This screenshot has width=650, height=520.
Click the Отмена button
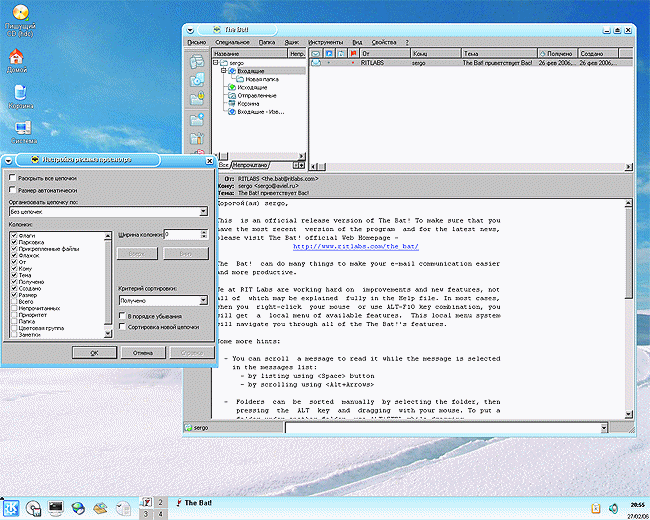click(143, 353)
